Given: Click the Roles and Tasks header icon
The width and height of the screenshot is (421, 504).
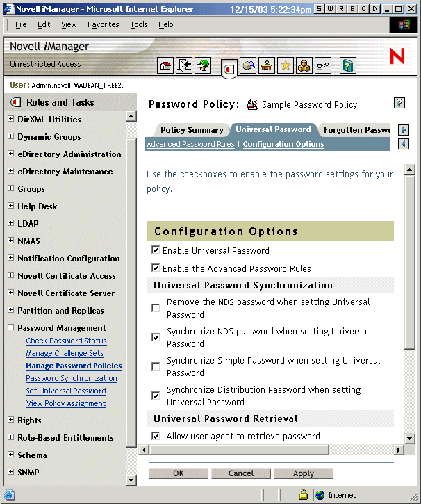Looking at the screenshot, I should tap(16, 102).
